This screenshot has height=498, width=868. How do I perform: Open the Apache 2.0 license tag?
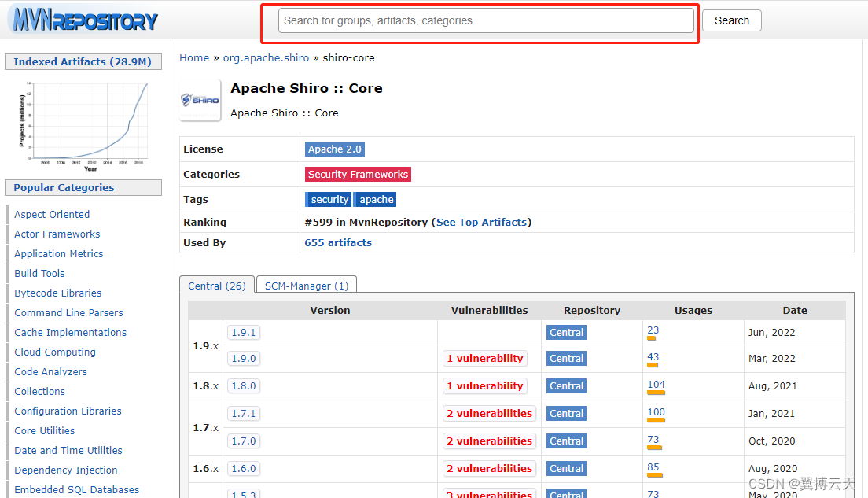[334, 149]
